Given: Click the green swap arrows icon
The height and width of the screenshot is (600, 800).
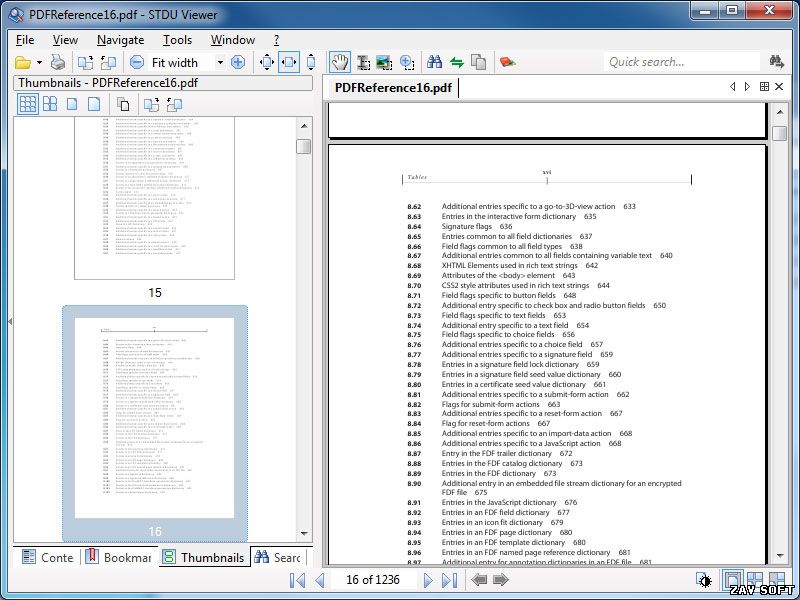Looking at the screenshot, I should [457, 62].
